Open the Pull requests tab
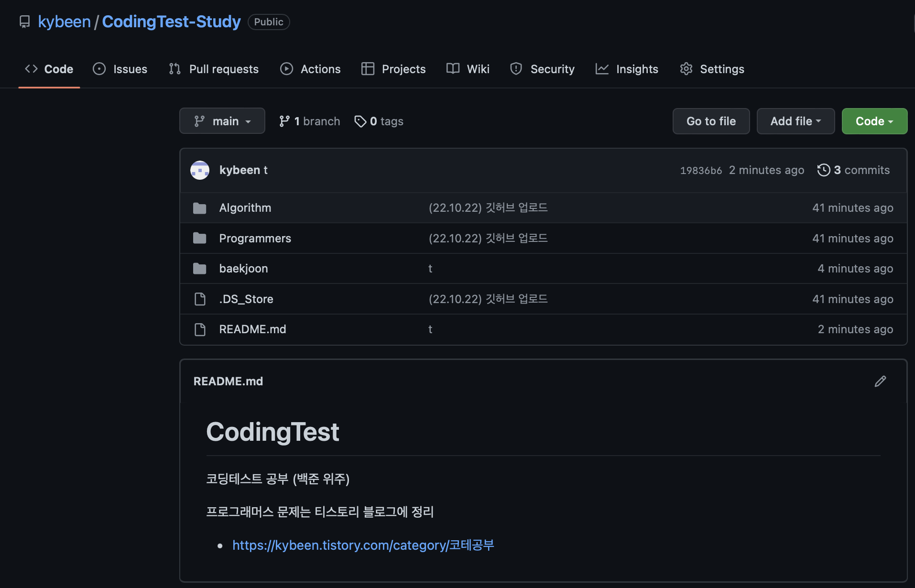Image resolution: width=915 pixels, height=588 pixels. (214, 69)
